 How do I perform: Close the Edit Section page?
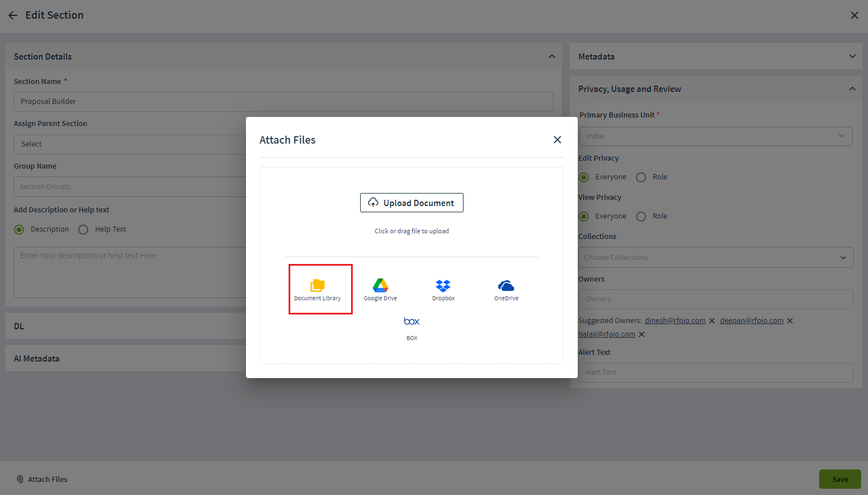[x=854, y=15]
